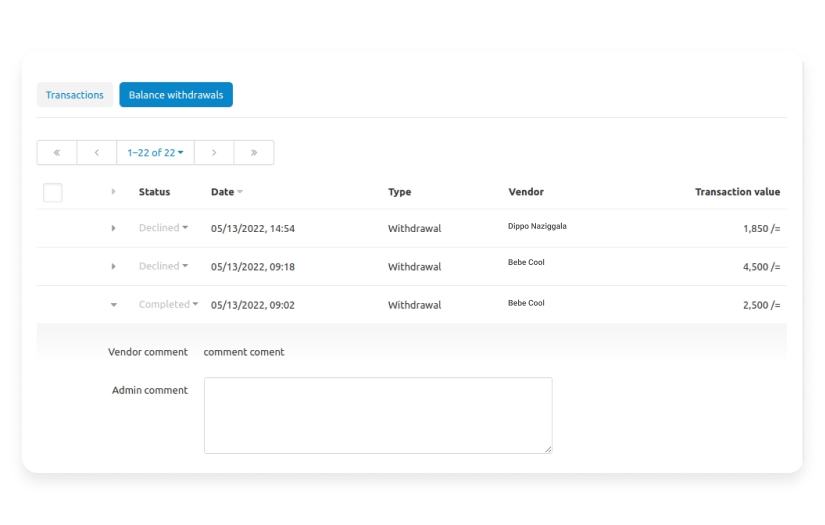Jump to the last page
The width and height of the screenshot is (825, 525).
(x=254, y=153)
